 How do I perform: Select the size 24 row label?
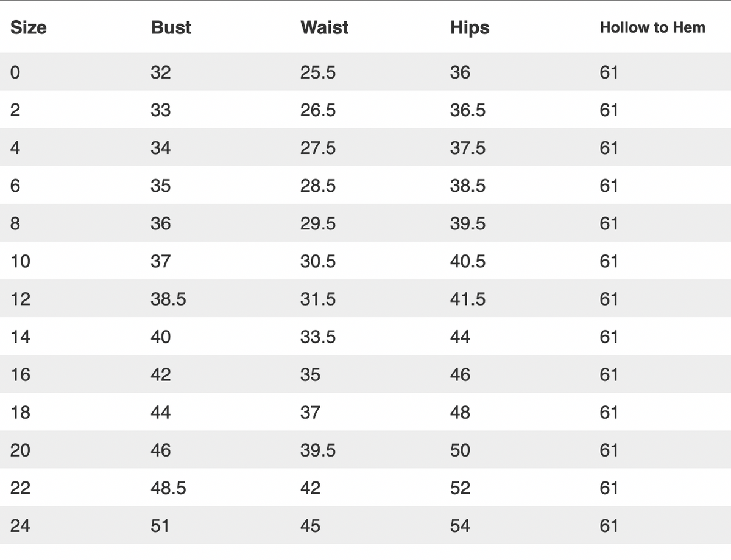(x=20, y=525)
